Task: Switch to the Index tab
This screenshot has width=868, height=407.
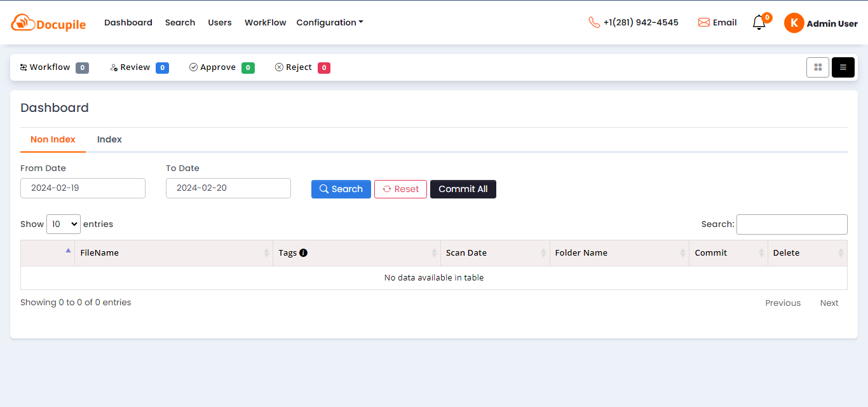Action: click(109, 139)
